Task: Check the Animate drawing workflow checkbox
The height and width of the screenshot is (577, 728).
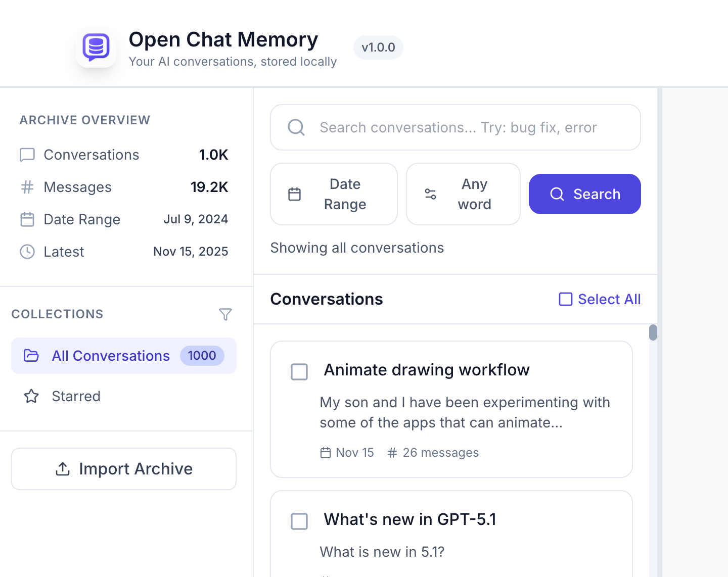Action: tap(299, 372)
